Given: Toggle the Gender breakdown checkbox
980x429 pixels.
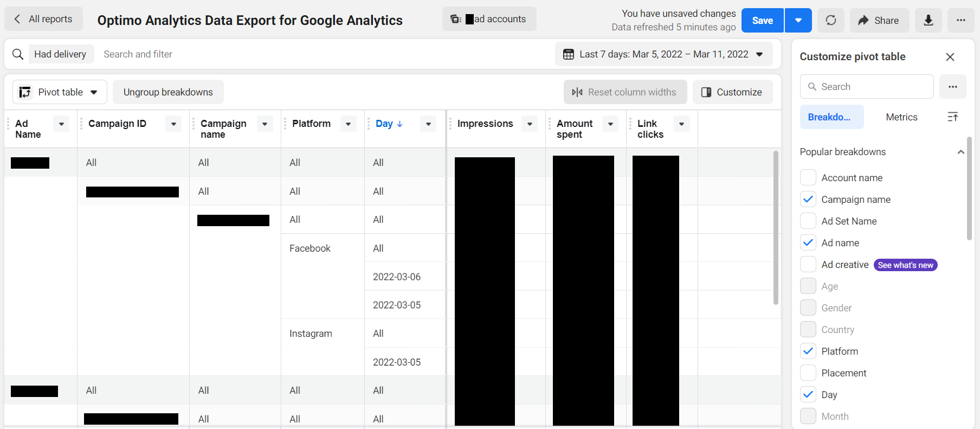Looking at the screenshot, I should pyautogui.click(x=808, y=308).
